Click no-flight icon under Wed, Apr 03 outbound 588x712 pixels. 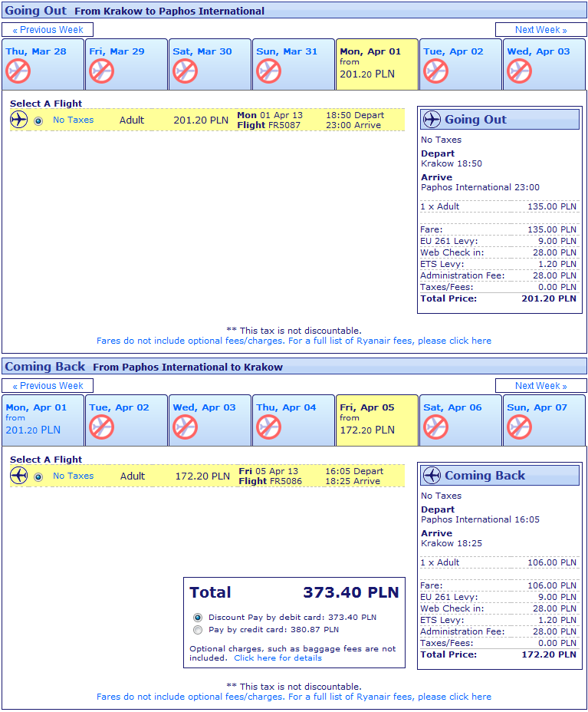tap(519, 71)
